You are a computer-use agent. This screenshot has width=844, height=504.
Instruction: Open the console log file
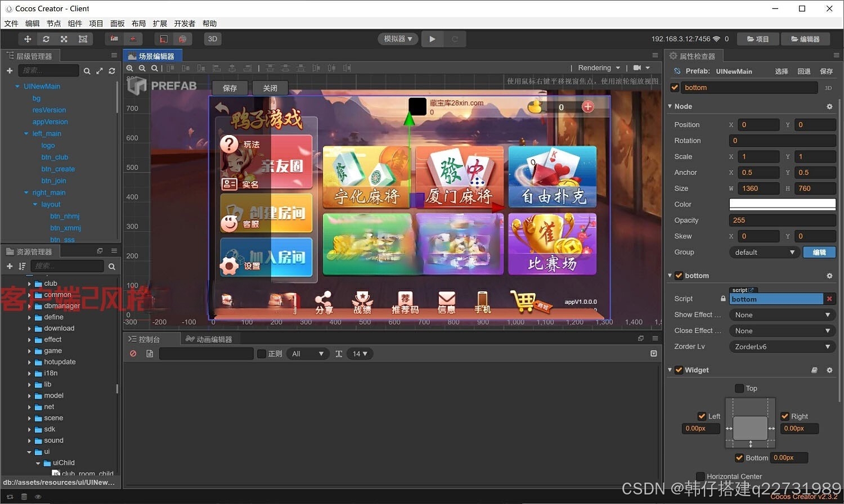[150, 354]
